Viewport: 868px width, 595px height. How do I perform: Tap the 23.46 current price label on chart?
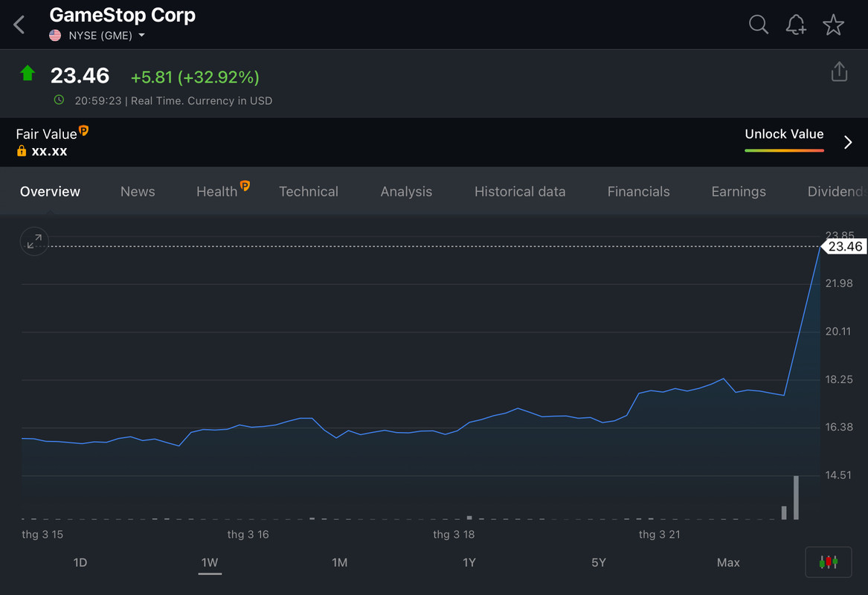point(843,246)
